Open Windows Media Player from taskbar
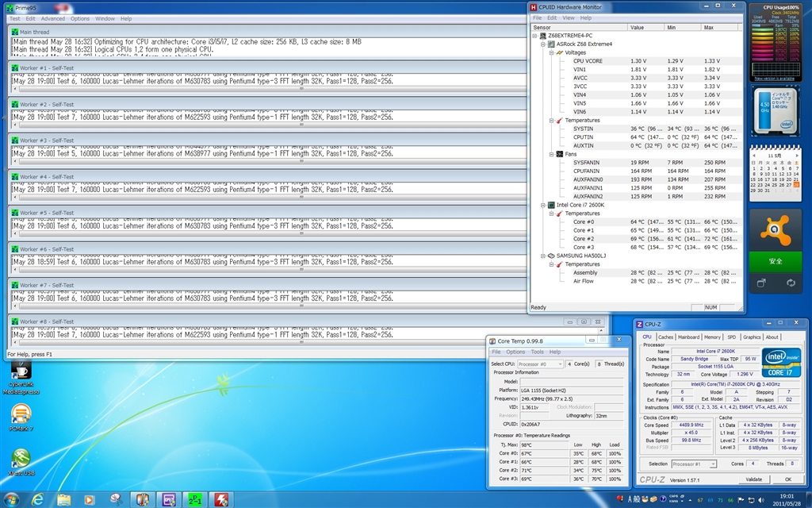Viewport: 812px width, 508px height. 88,499
